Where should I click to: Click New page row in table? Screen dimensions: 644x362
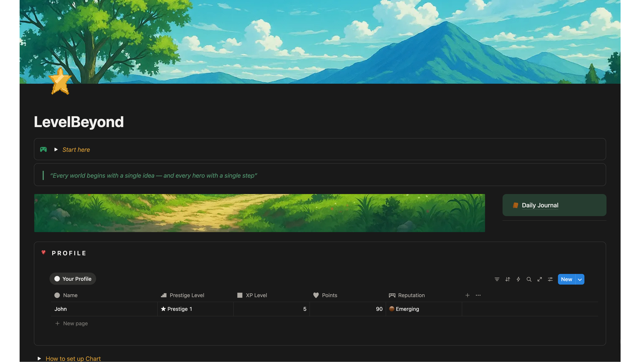coord(75,324)
